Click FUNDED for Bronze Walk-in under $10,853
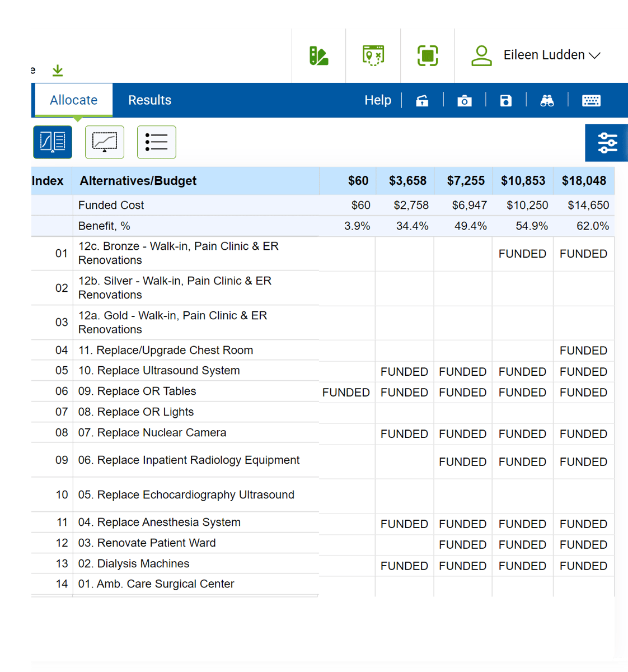The image size is (628, 672). click(522, 254)
